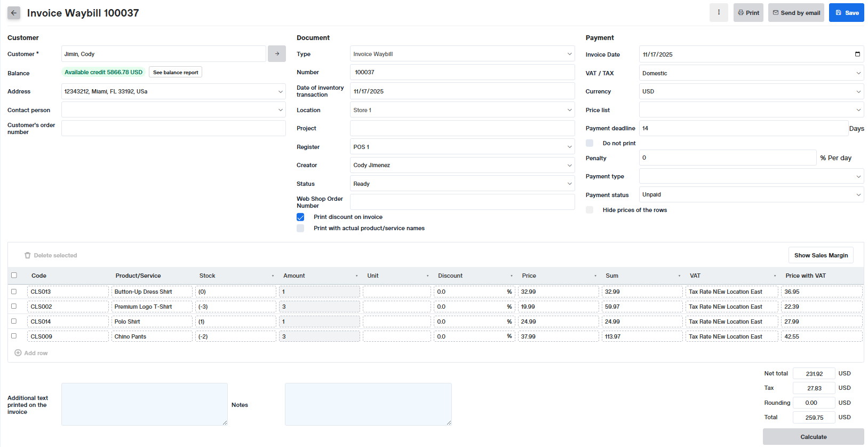Click the Tax value 27.83

tap(814, 388)
